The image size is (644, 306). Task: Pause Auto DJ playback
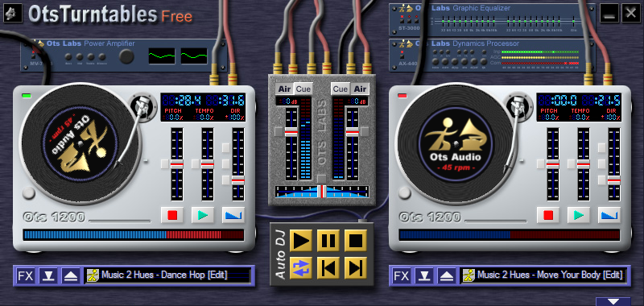point(328,241)
